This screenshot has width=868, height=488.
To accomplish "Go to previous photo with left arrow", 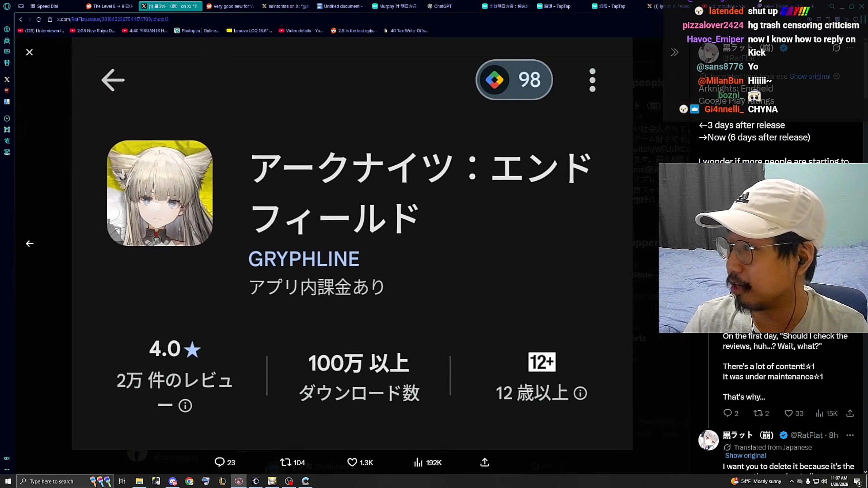I will tap(29, 244).
